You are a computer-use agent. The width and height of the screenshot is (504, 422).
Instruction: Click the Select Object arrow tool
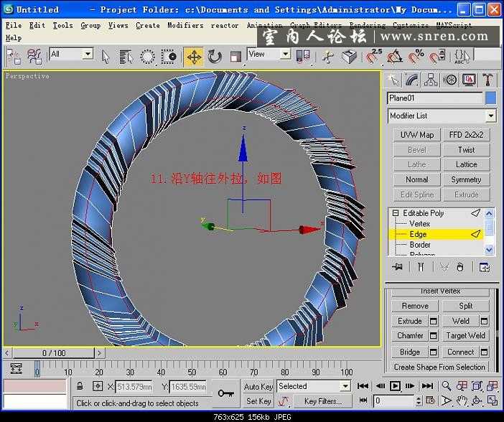point(106,57)
